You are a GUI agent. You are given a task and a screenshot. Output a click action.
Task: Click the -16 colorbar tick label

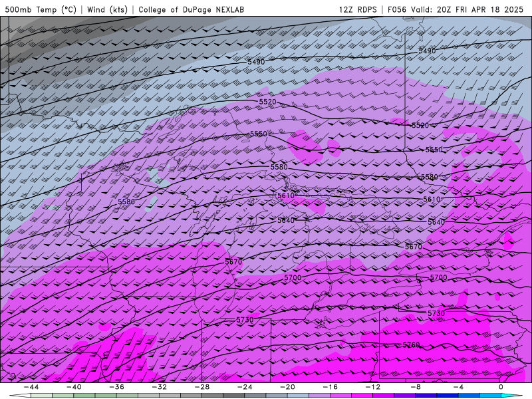tap(330, 387)
